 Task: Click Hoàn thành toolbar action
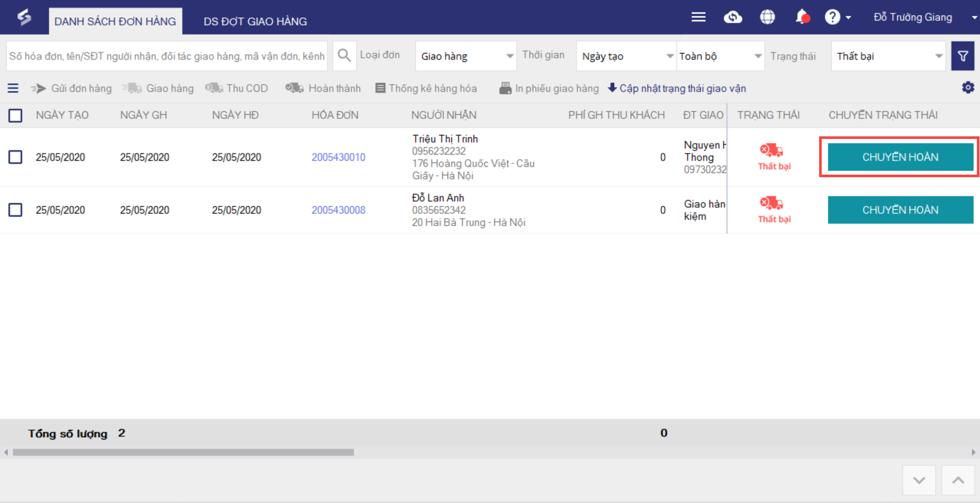(x=323, y=88)
